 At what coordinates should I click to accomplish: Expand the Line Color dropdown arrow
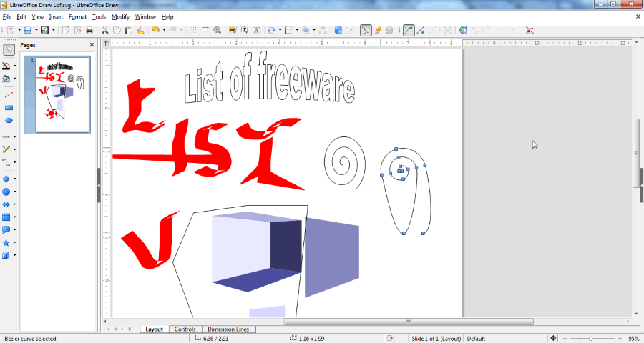click(x=15, y=66)
